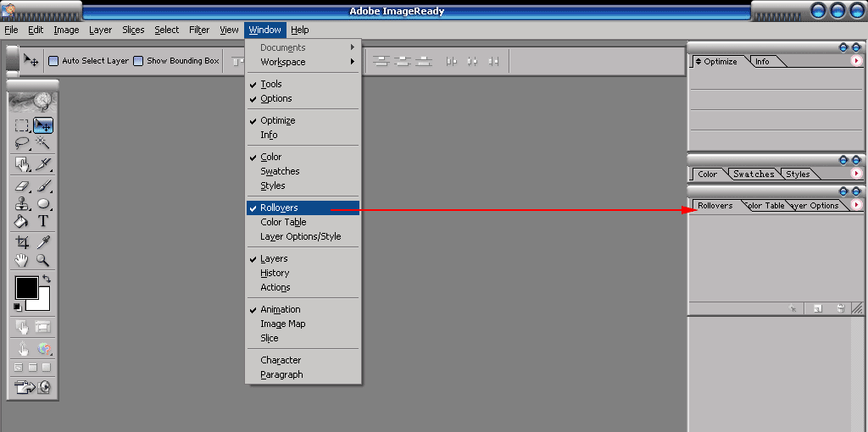Open the Optimize palette flyout menu arrow
This screenshot has height=432, width=868.
click(856, 61)
